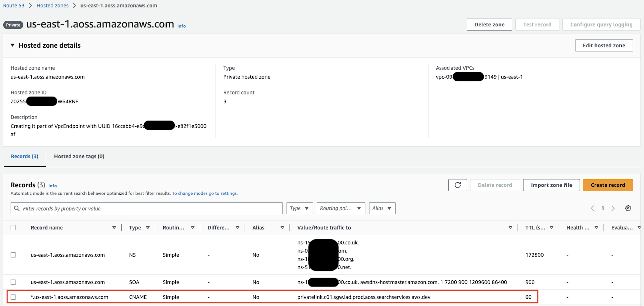Open the Hosted zones breadcrumb link
644x306 pixels.
[52, 5]
